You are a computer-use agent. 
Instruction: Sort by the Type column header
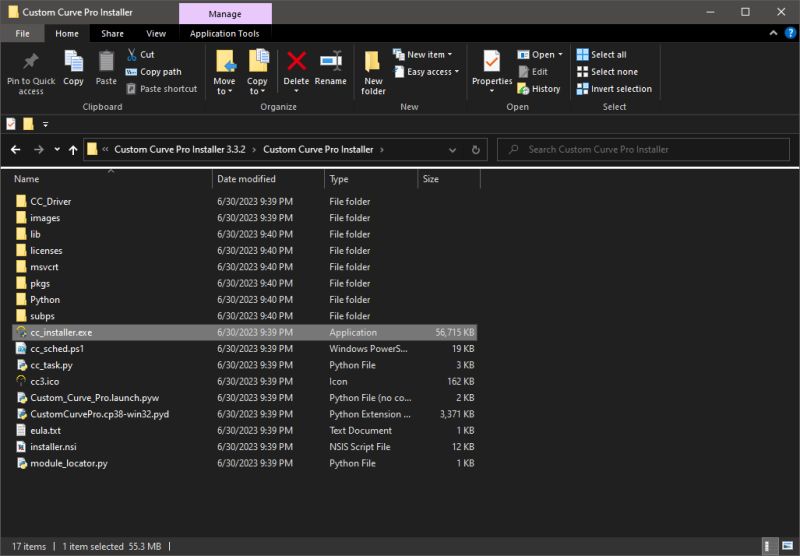pos(371,179)
